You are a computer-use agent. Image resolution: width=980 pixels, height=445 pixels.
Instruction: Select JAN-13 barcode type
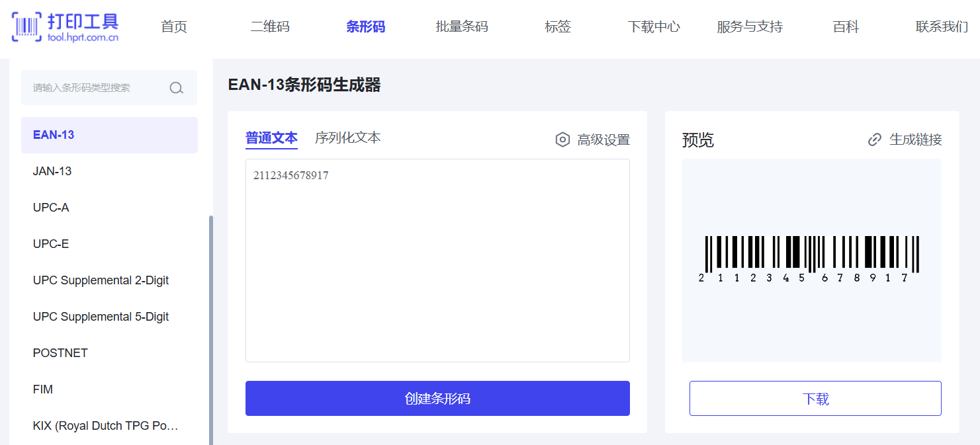pyautogui.click(x=109, y=171)
